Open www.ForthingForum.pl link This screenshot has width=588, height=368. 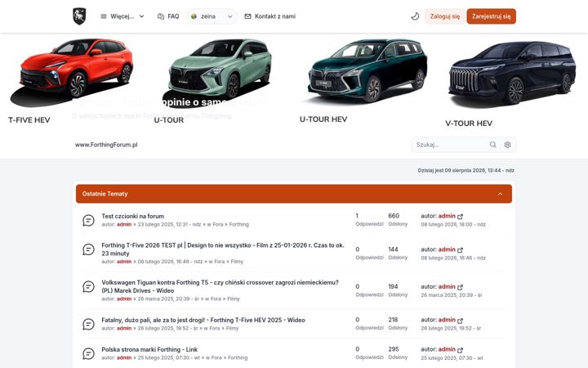[106, 145]
